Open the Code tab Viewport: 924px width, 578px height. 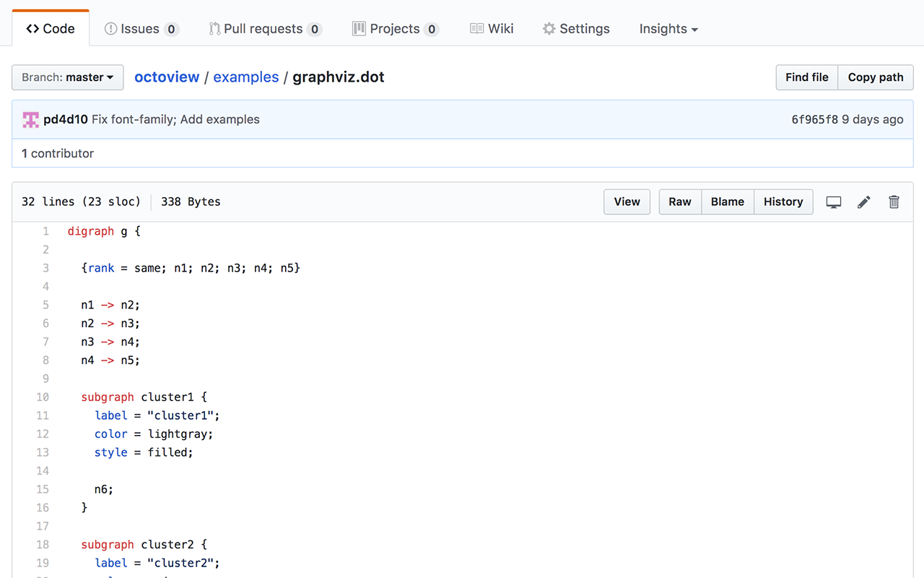(51, 29)
